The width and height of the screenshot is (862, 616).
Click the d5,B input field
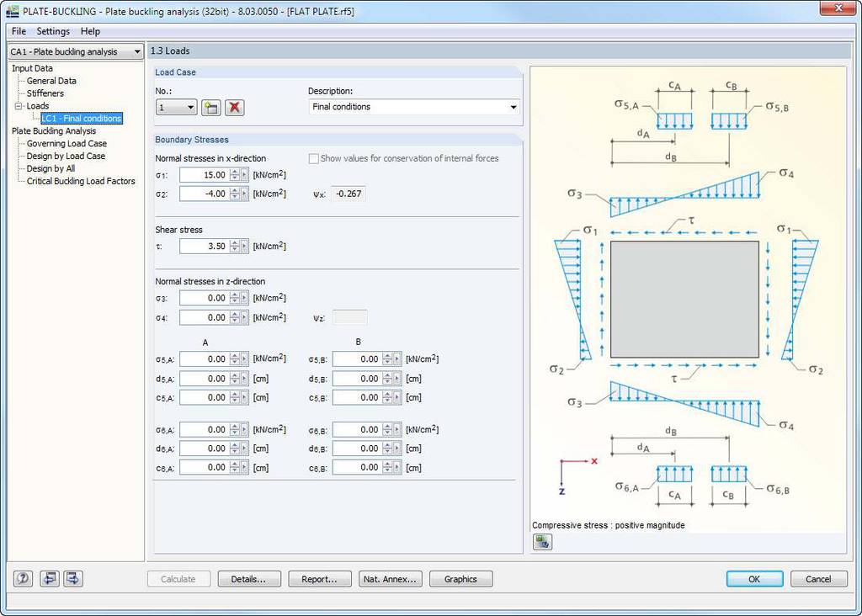pos(357,379)
